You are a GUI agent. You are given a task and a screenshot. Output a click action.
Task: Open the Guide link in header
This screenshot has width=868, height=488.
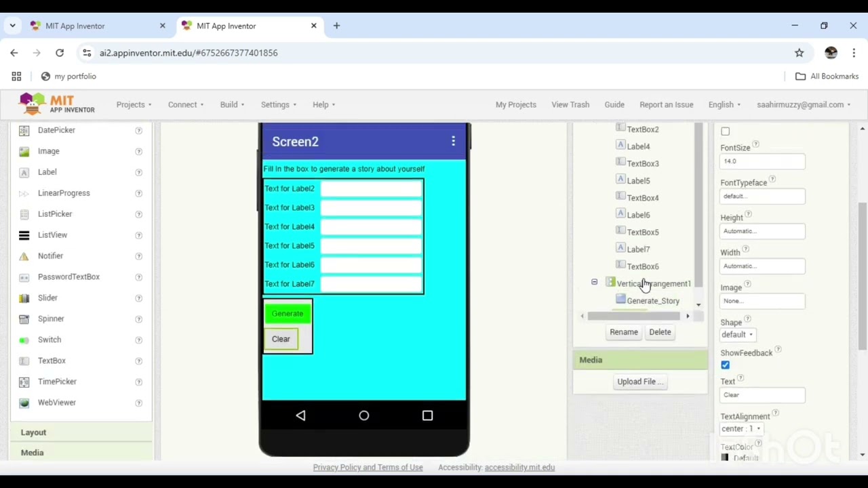click(614, 104)
